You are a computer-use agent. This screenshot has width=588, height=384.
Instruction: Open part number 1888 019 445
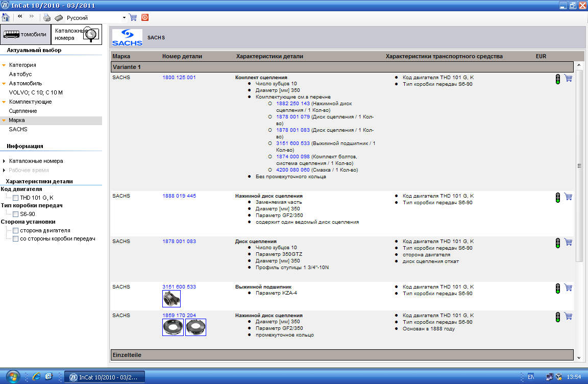pos(179,196)
